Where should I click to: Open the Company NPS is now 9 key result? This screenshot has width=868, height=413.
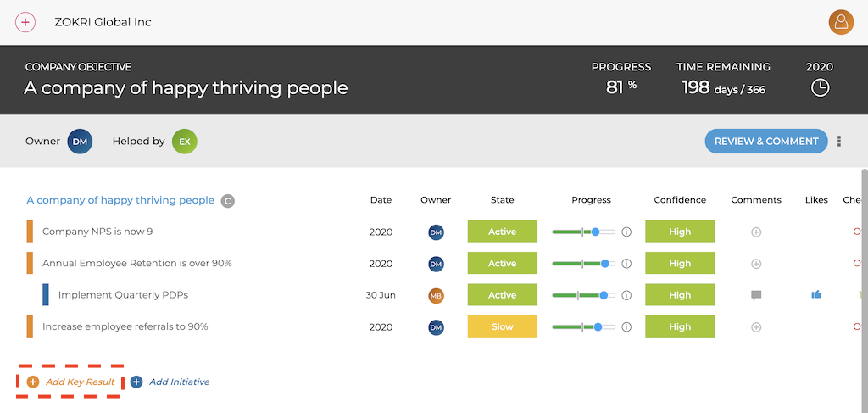tap(97, 232)
